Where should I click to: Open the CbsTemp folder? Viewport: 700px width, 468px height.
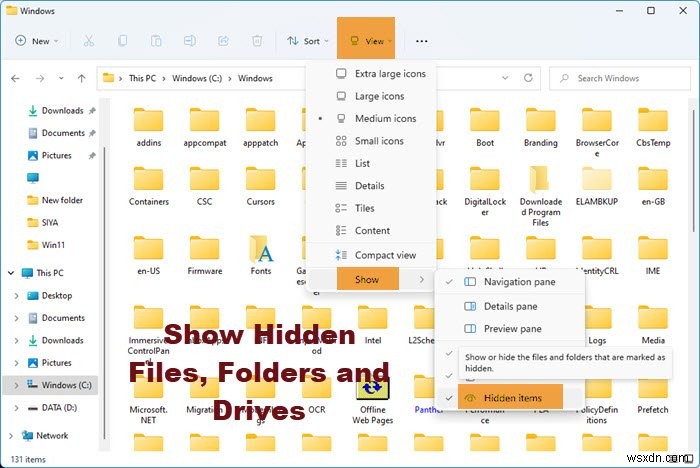[x=653, y=127]
